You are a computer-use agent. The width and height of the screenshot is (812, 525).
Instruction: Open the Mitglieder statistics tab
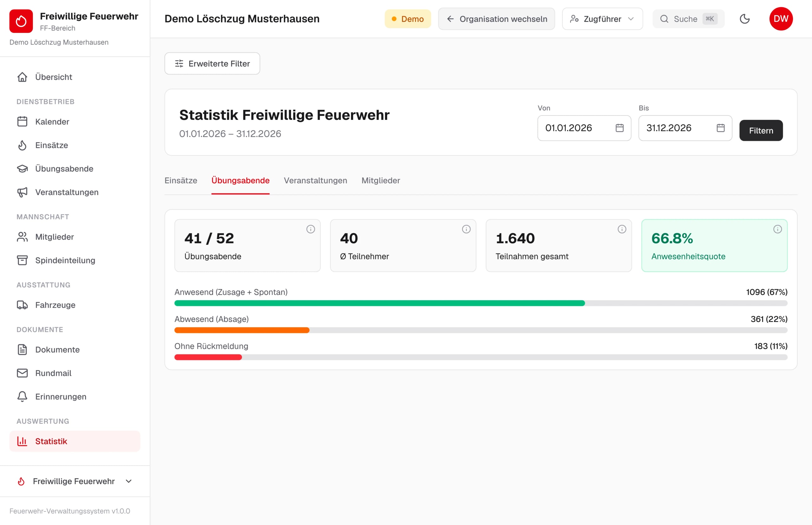click(x=381, y=180)
